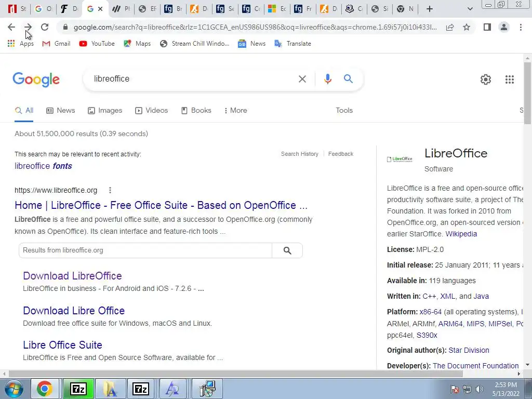Click the horizontal page scrollbar

[235, 374]
